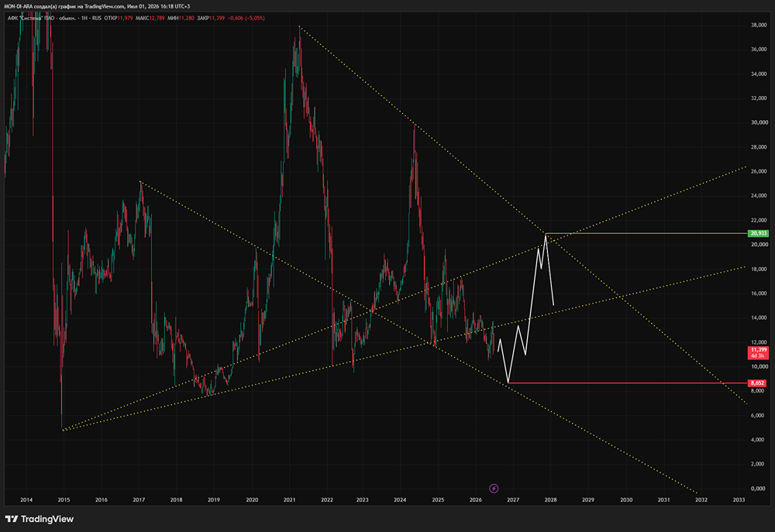775x532 pixels.
Task: Select the red 8,652 price label
Action: click(757, 383)
